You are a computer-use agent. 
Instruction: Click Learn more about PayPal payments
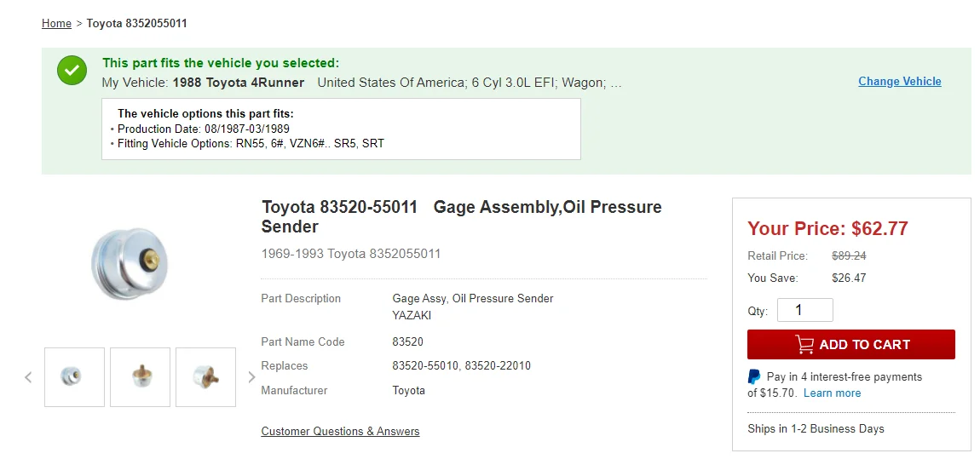pos(832,393)
